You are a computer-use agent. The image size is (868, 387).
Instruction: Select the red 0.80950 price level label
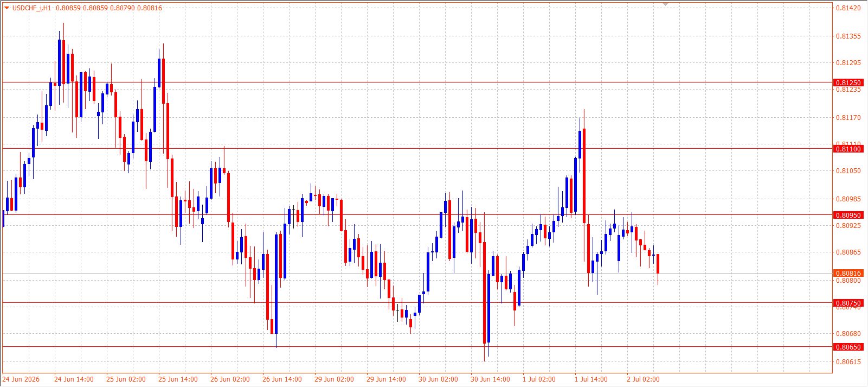pyautogui.click(x=848, y=215)
